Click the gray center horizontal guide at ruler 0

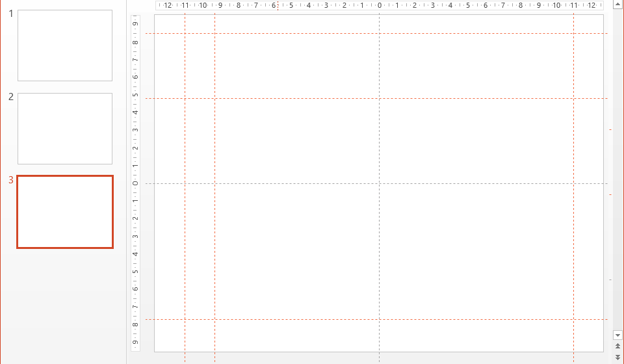[x=376, y=183]
